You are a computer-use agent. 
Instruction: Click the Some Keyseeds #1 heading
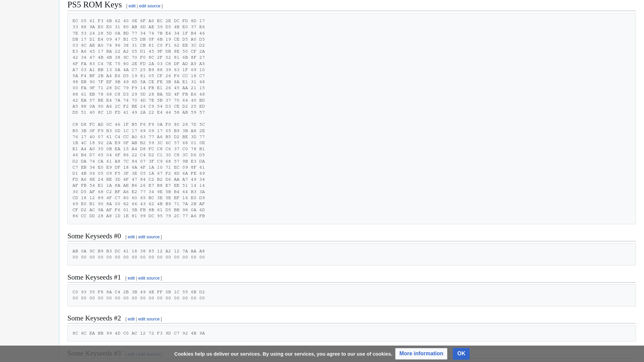[x=94, y=278]
